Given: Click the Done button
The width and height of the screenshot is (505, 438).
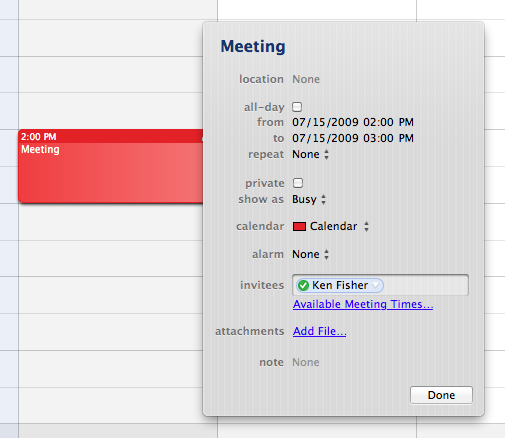Looking at the screenshot, I should pyautogui.click(x=441, y=395).
